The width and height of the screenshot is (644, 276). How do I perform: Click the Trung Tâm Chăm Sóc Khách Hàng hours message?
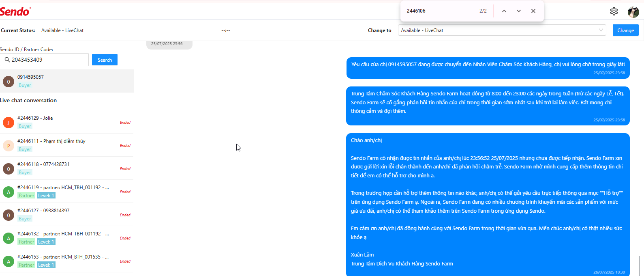click(488, 106)
